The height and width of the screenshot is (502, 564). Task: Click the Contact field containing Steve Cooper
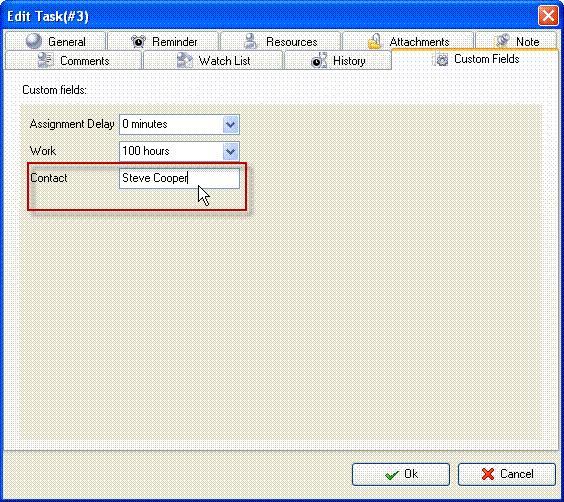[179, 178]
